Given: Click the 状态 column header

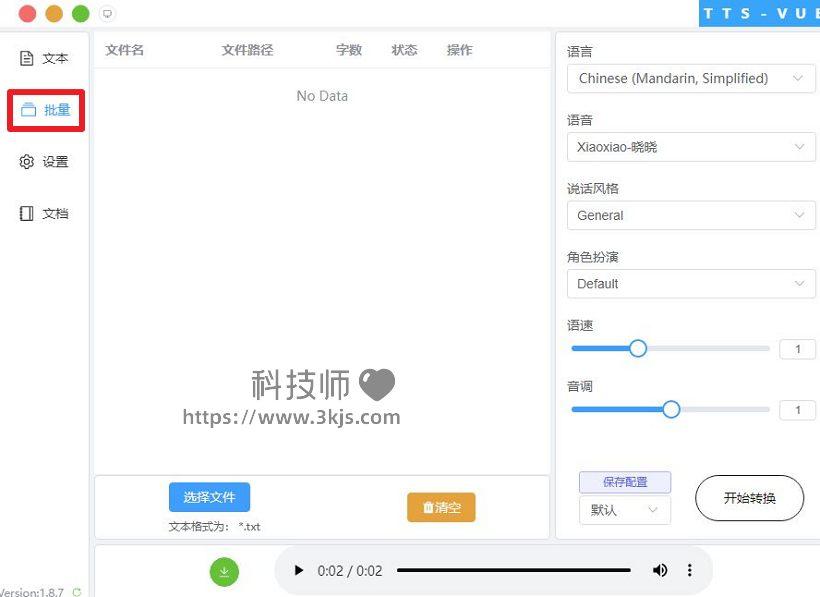Looking at the screenshot, I should click(x=404, y=50).
